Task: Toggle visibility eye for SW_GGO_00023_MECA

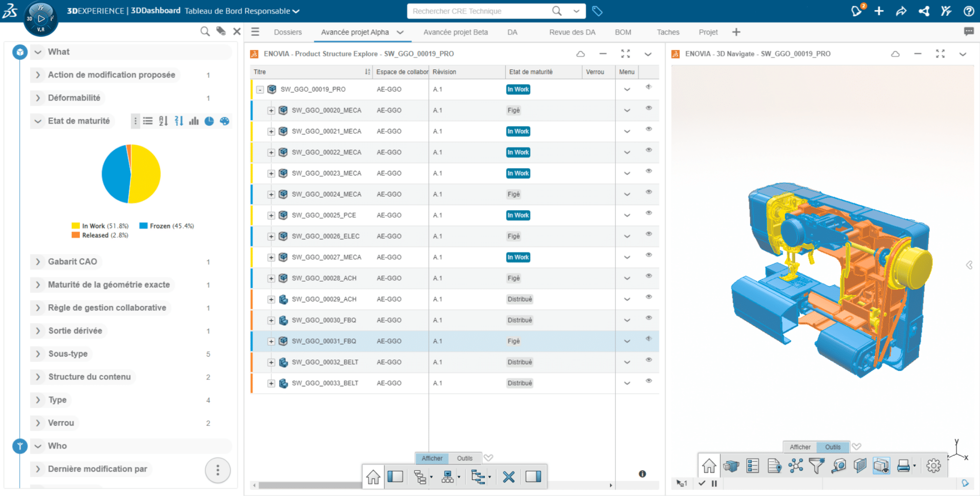Action: 649,171
